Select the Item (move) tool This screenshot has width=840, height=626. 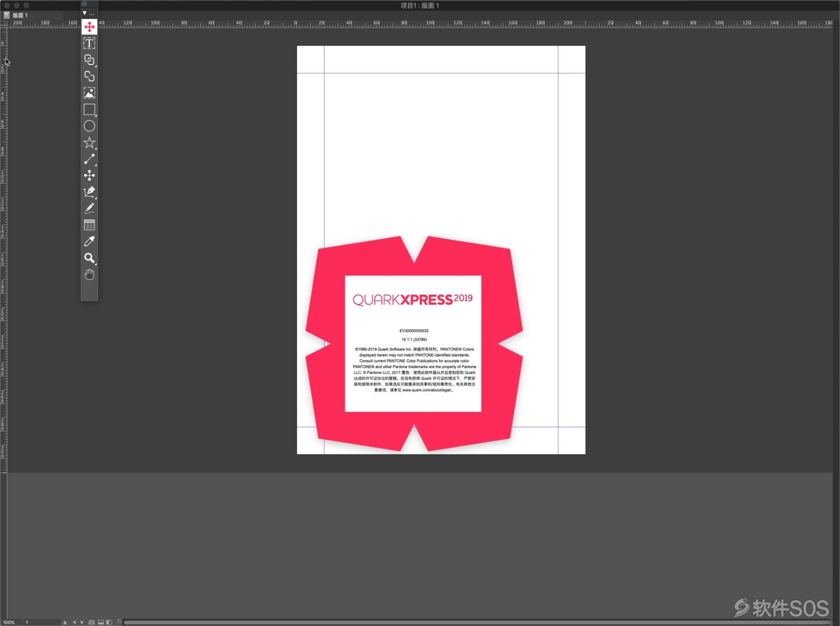pyautogui.click(x=89, y=27)
